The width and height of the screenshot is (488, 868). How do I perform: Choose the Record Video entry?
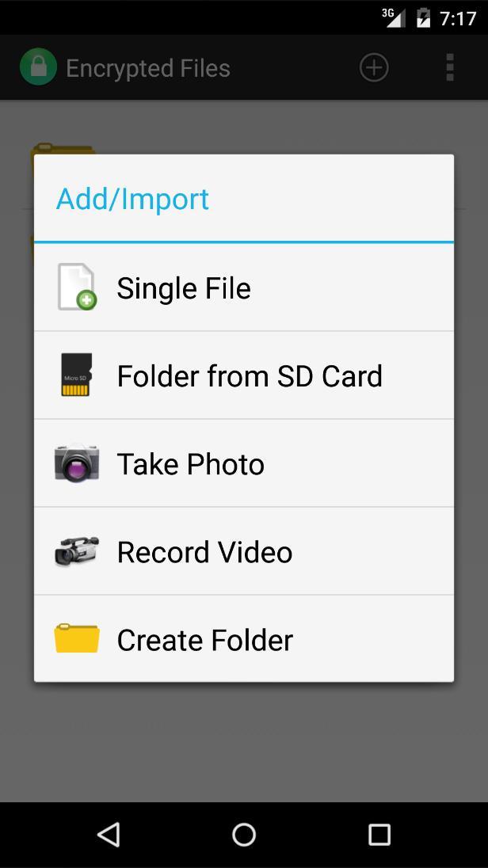pyautogui.click(x=244, y=551)
